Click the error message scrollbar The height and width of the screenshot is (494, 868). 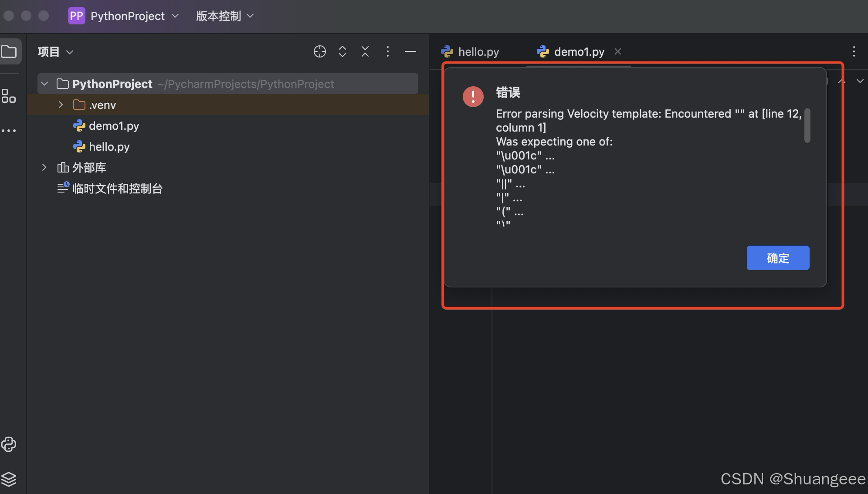pyautogui.click(x=807, y=125)
